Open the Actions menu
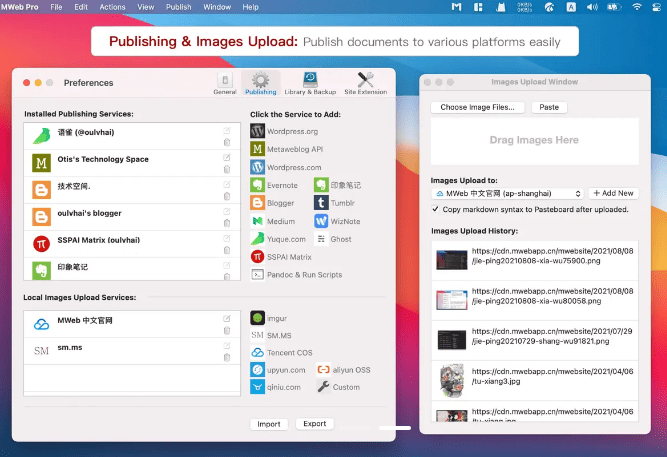Viewport: 667px width, 457px height. pyautogui.click(x=112, y=7)
